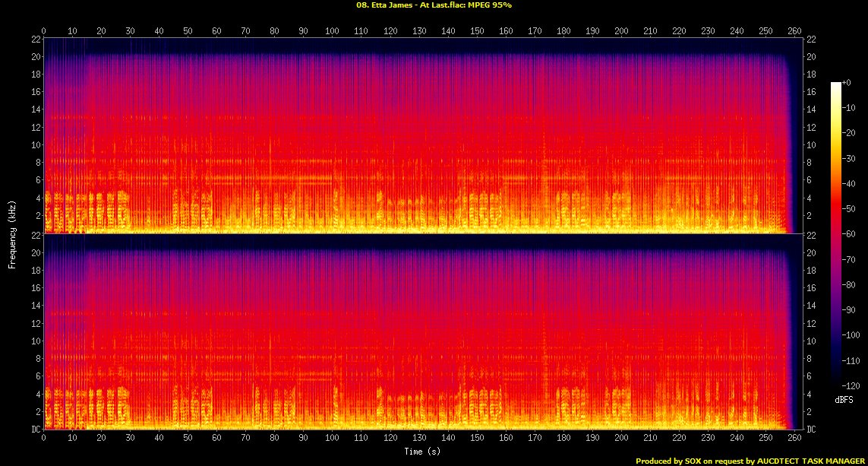Click the 260 tick on the top time axis
868x466 pixels.
click(x=794, y=30)
